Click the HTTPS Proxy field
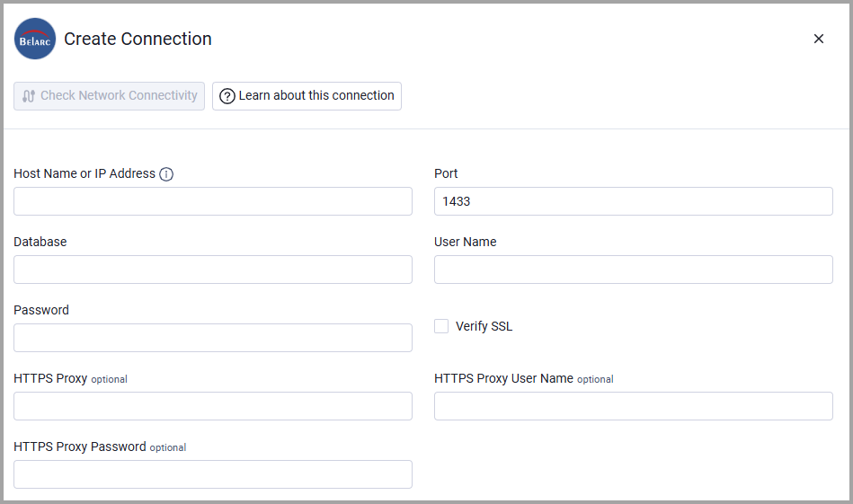 213,406
